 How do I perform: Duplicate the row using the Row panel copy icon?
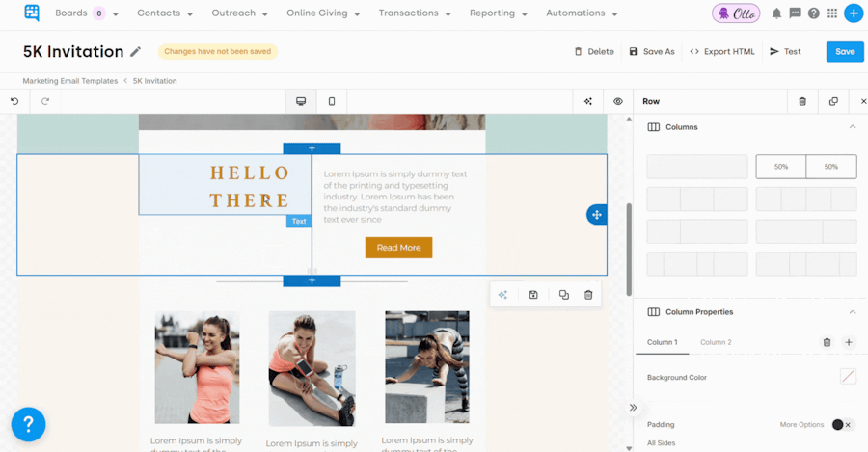point(833,101)
